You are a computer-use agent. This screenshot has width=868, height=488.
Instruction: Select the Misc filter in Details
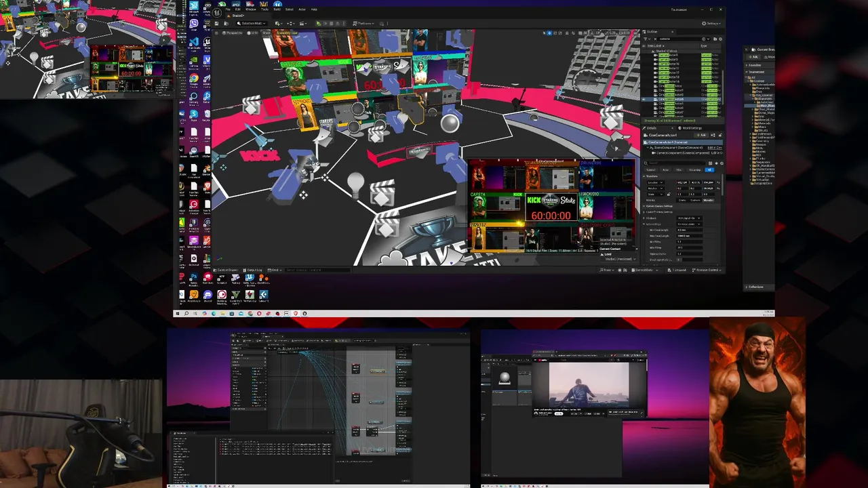(x=679, y=170)
